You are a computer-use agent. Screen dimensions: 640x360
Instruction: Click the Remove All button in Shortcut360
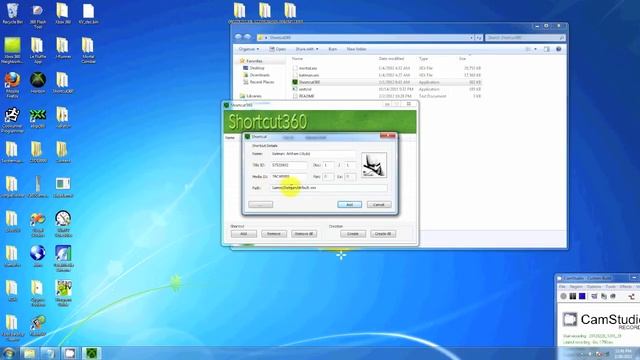click(304, 234)
